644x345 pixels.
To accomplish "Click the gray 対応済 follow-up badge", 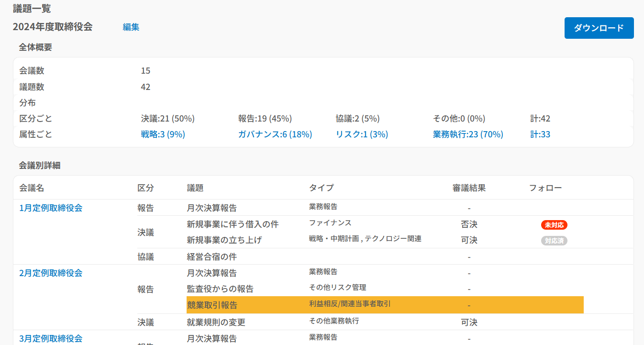I will (x=554, y=241).
